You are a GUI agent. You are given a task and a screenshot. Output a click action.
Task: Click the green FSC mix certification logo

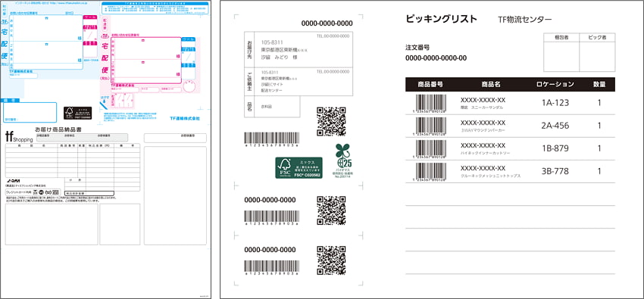[x=299, y=168]
